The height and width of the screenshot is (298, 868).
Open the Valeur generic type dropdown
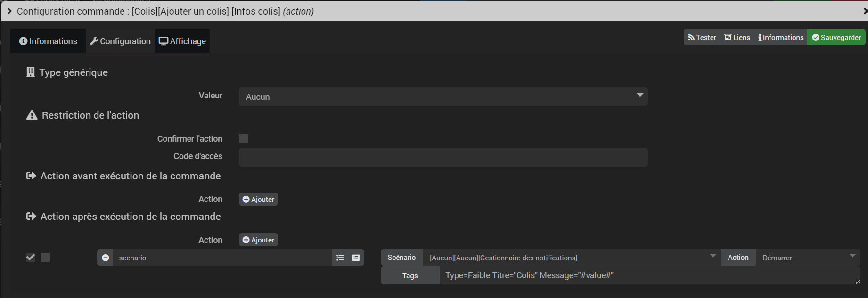[443, 97]
